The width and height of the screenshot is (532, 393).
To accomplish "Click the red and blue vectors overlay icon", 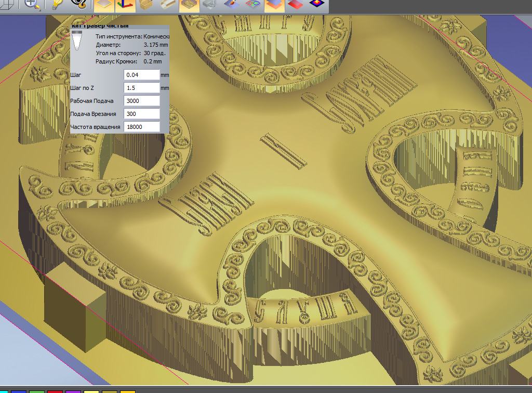I will 253,4.
